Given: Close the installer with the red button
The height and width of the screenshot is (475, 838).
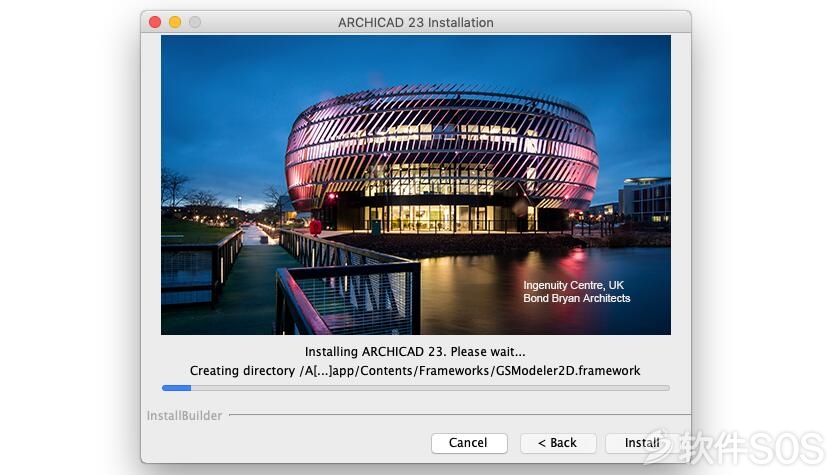Looking at the screenshot, I should click(155, 22).
